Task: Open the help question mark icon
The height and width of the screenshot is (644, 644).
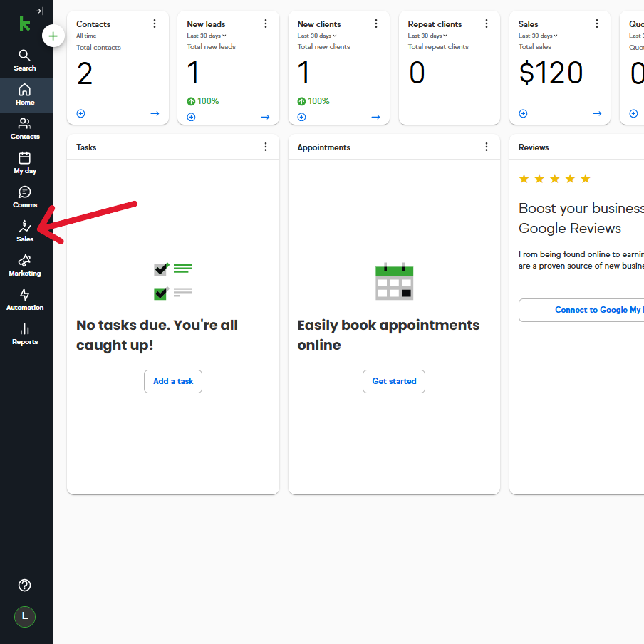Action: [x=25, y=585]
